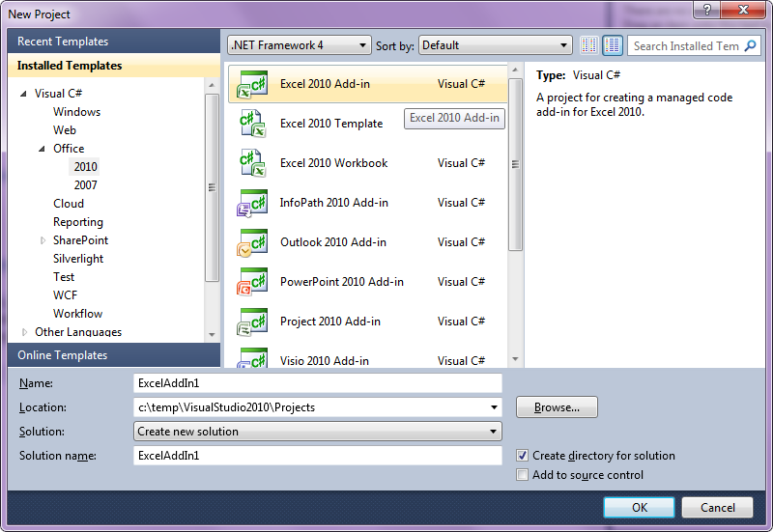Open the Sort by Default dropdown
The height and width of the screenshot is (532, 773).
495,45
